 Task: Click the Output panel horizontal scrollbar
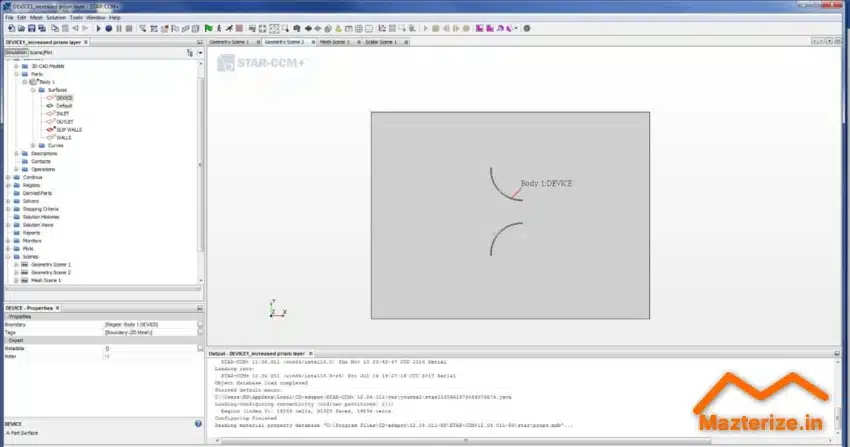pyautogui.click(x=465, y=440)
